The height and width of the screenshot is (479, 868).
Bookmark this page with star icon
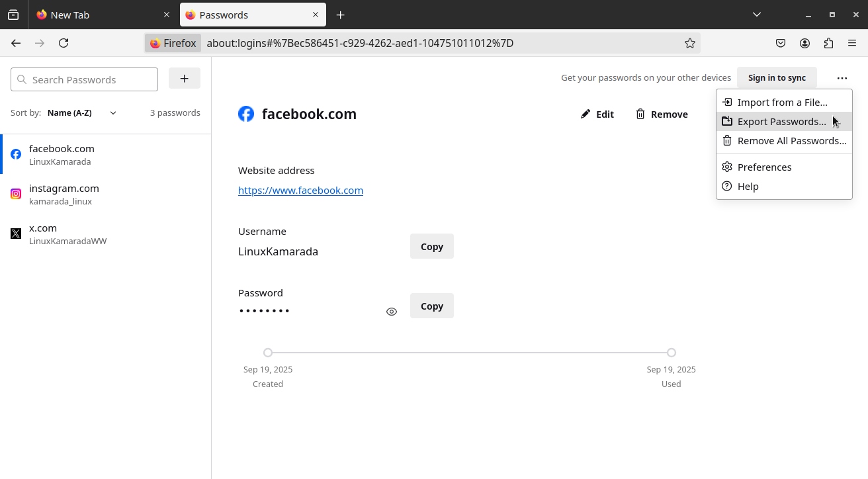[x=690, y=43]
